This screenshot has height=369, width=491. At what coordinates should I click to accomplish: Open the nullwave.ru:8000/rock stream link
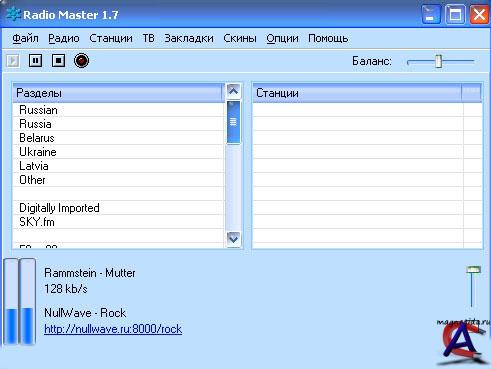coord(113,329)
